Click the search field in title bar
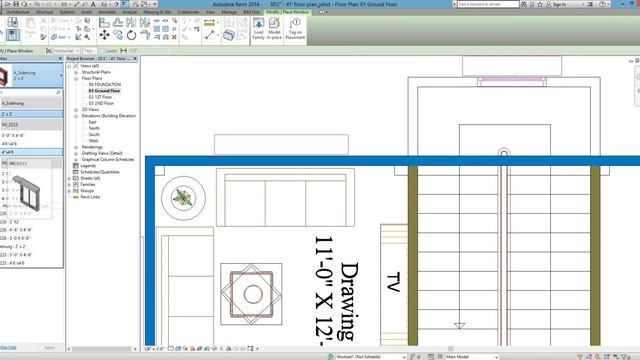The width and height of the screenshot is (640, 360). [488, 4]
